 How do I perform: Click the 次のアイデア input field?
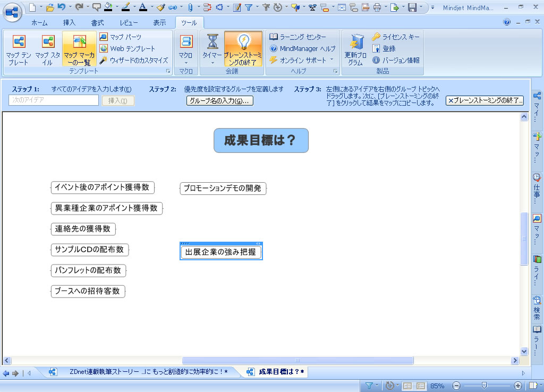click(54, 100)
